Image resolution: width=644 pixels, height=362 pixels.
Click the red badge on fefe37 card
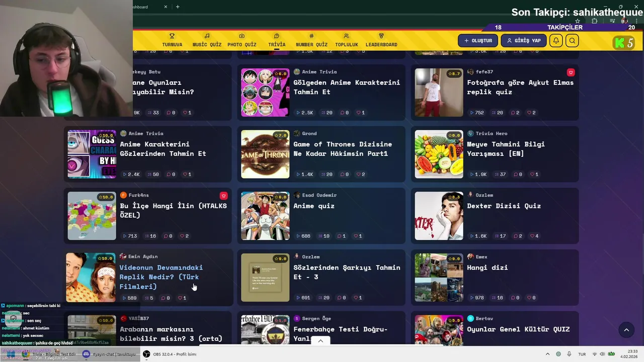(571, 72)
